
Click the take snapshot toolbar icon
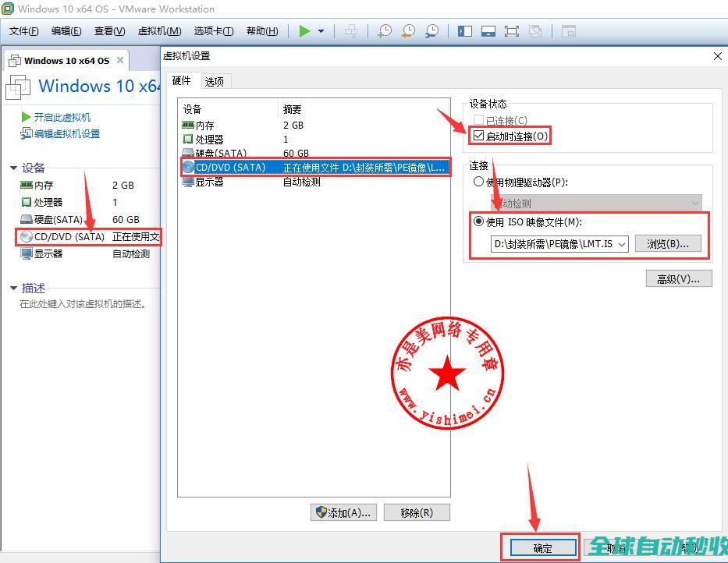click(384, 31)
